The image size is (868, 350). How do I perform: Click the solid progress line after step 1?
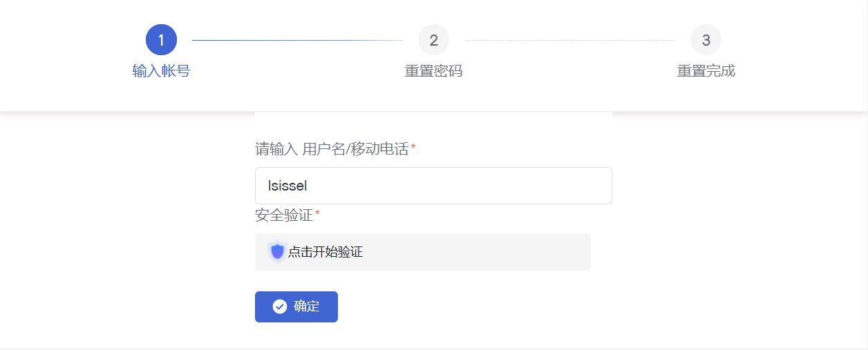click(x=297, y=40)
